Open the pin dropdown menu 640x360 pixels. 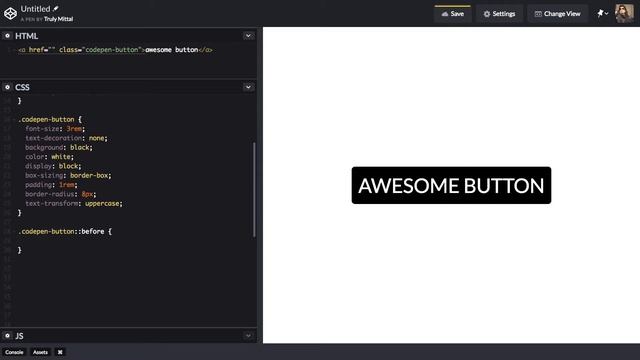tap(603, 13)
